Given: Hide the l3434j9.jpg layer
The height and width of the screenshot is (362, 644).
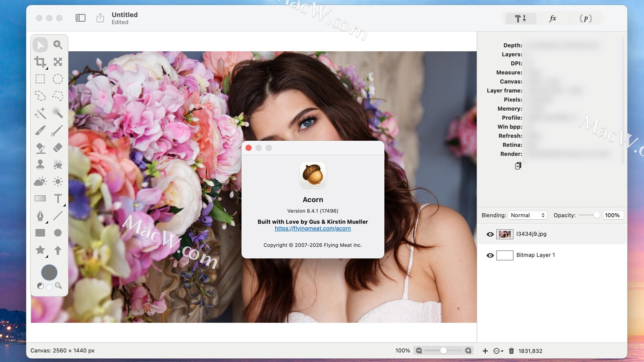Looking at the screenshot, I should [490, 234].
